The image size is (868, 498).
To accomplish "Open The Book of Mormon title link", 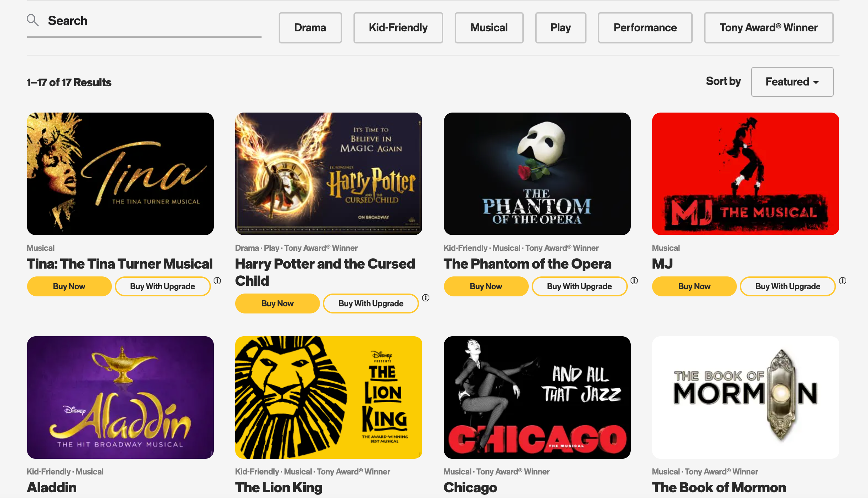I will 719,487.
